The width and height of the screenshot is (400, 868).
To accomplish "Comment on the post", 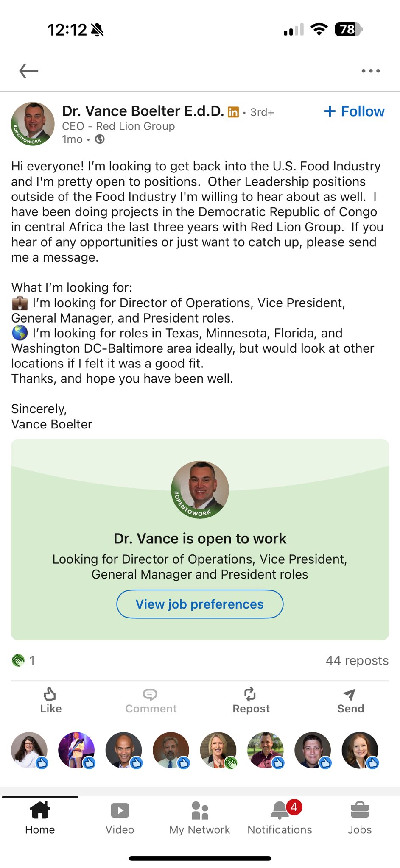I will point(151,701).
